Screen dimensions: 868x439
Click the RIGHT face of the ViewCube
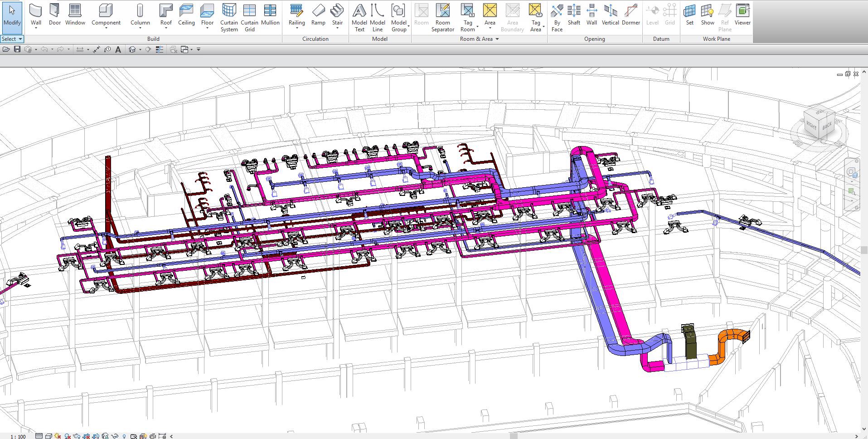coord(812,125)
